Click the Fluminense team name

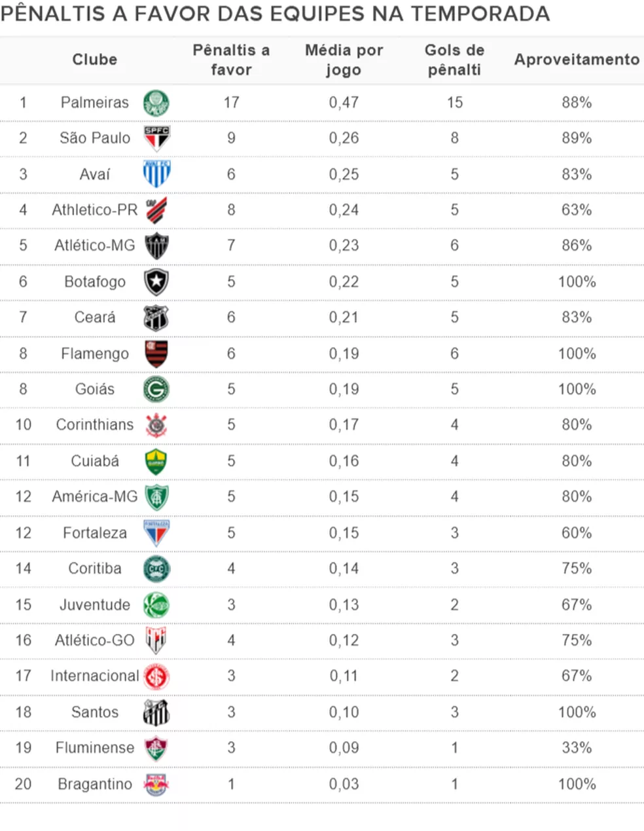click(95, 748)
